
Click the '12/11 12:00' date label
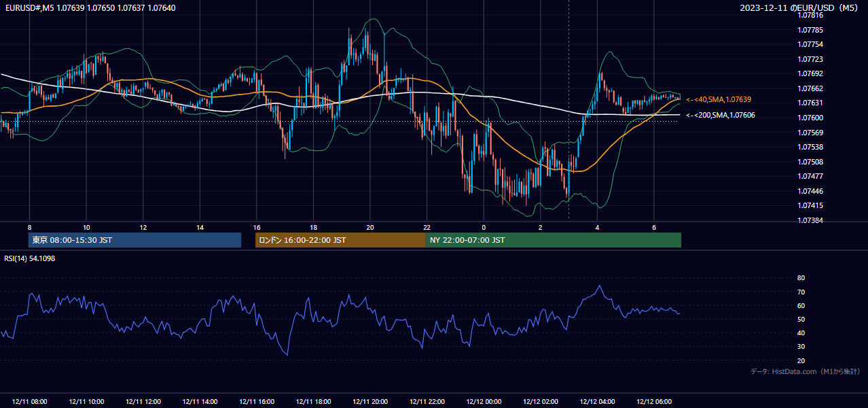pos(143,402)
